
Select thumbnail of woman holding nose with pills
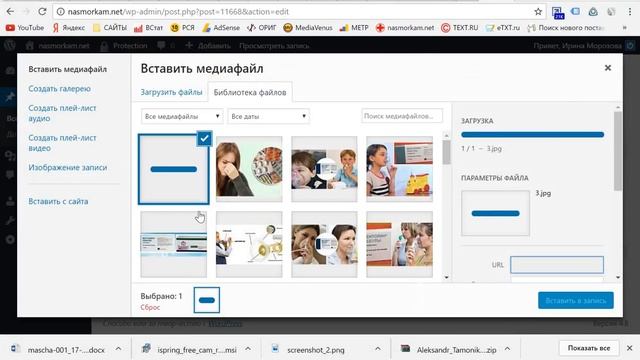[x=249, y=169]
